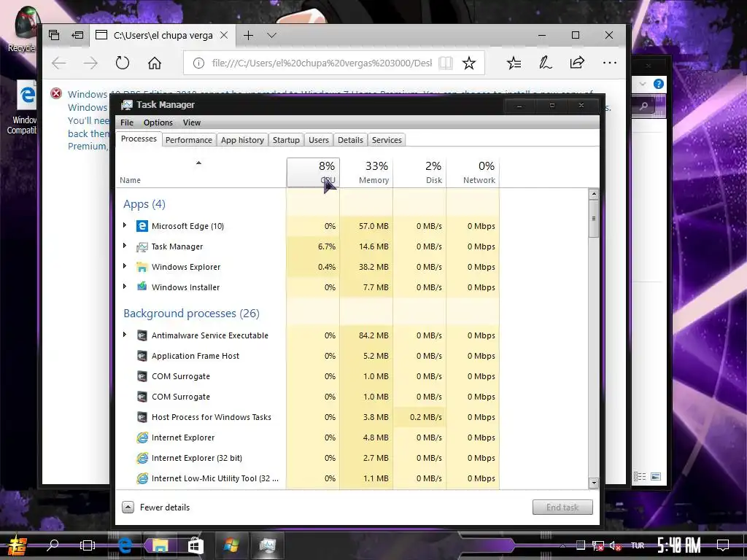
Task: Click the 0.2 MB/s disk value
Action: tap(426, 417)
